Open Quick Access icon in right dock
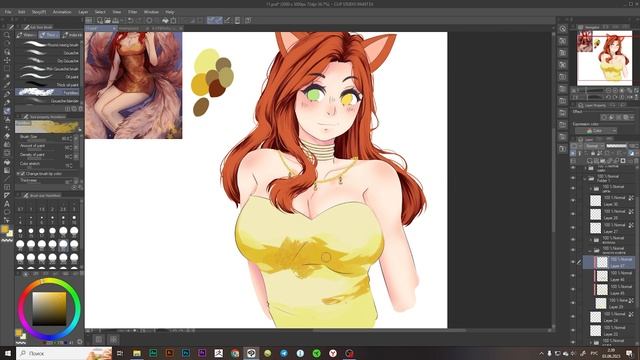The height and width of the screenshot is (360, 640). [x=563, y=29]
